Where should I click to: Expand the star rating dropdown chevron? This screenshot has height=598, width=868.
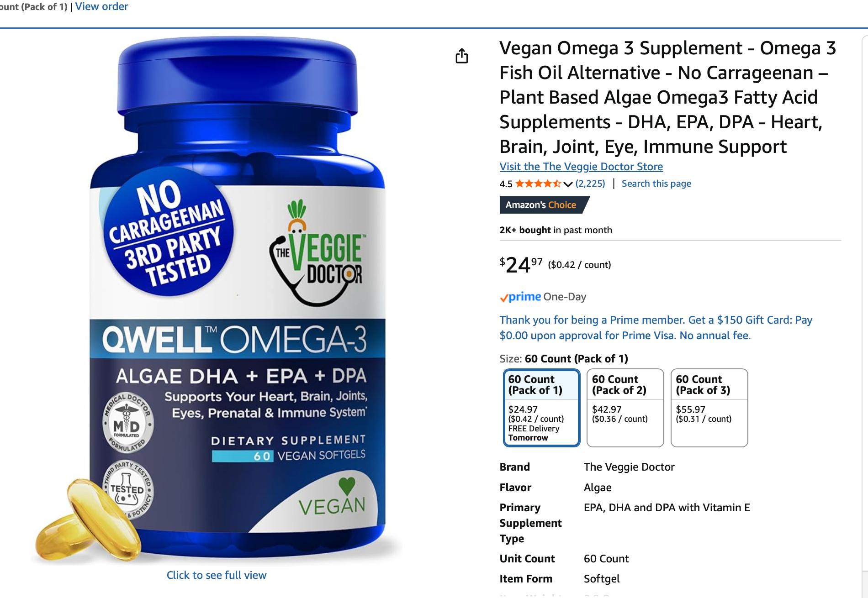pos(568,184)
